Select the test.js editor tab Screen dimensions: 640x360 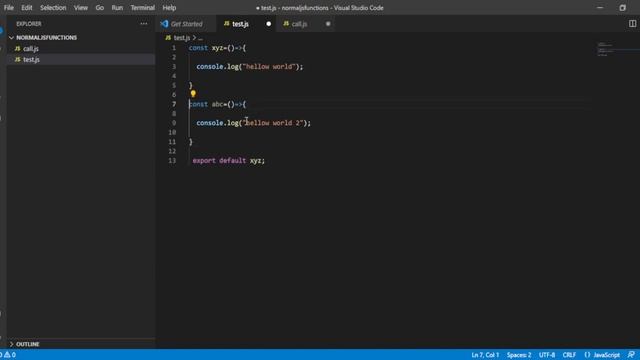[x=246, y=24]
